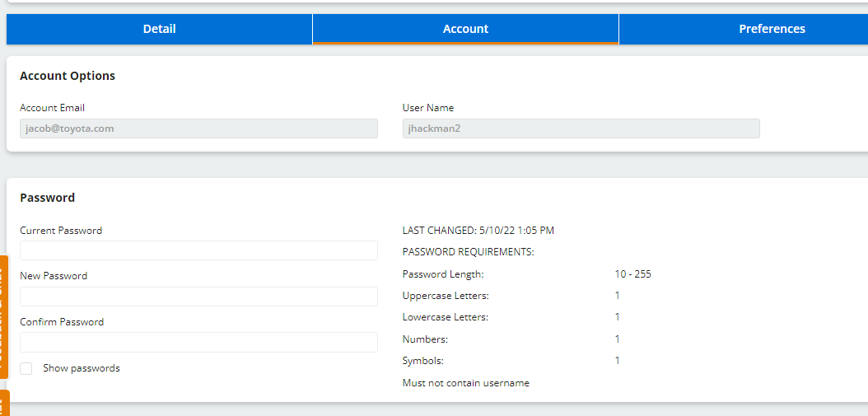Click the 'Must not contain username' text
This screenshot has height=416, width=868.
click(465, 383)
